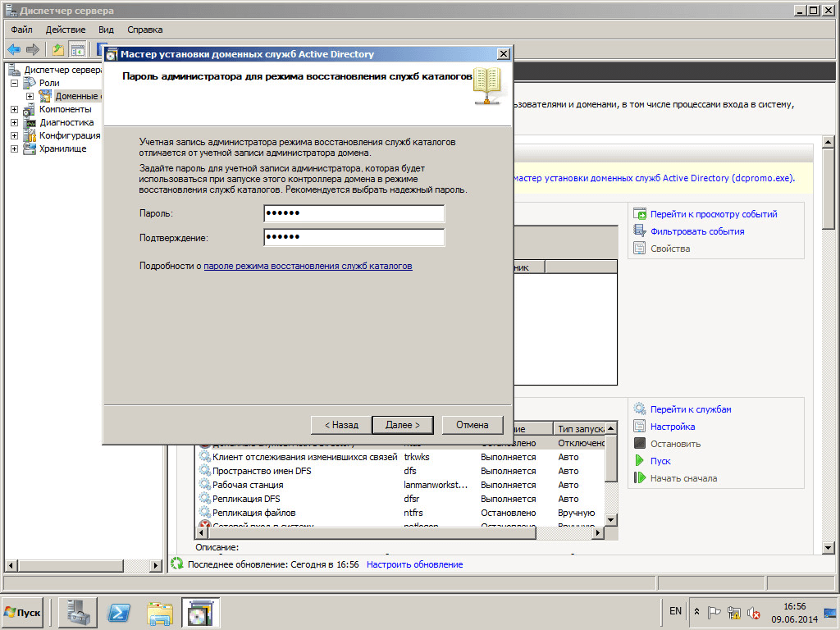The width and height of the screenshot is (840, 630).
Task: Click Show/Hide console tree toolbar icon
Action: [77, 49]
